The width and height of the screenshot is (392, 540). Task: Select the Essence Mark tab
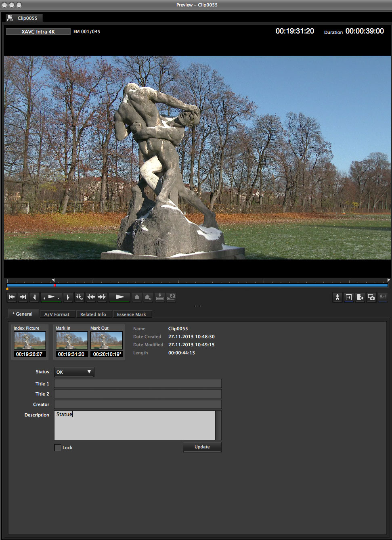[131, 314]
